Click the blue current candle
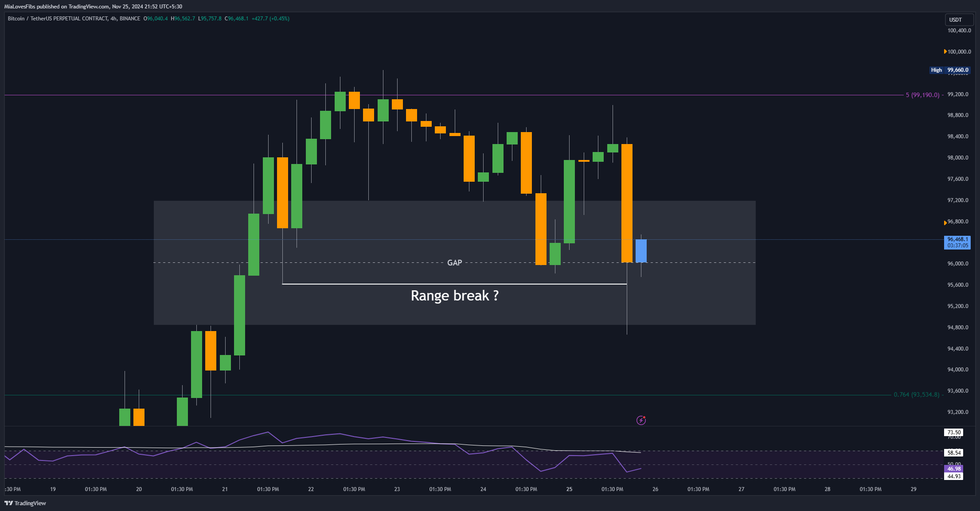The width and height of the screenshot is (980, 511). pyautogui.click(x=641, y=251)
